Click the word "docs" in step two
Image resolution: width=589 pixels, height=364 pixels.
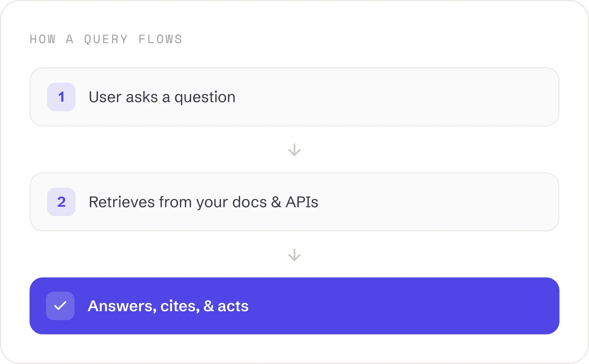250,202
